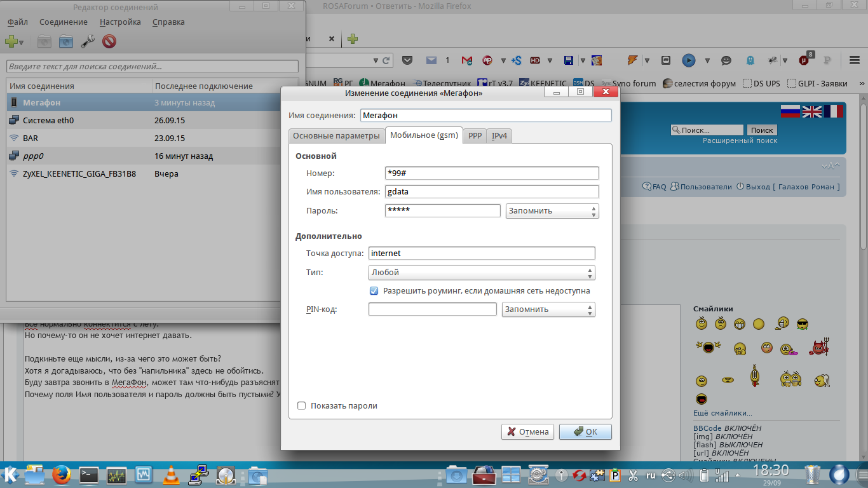The width and height of the screenshot is (868, 488).
Task: Click the forum 'Поиск' button
Action: tap(762, 130)
